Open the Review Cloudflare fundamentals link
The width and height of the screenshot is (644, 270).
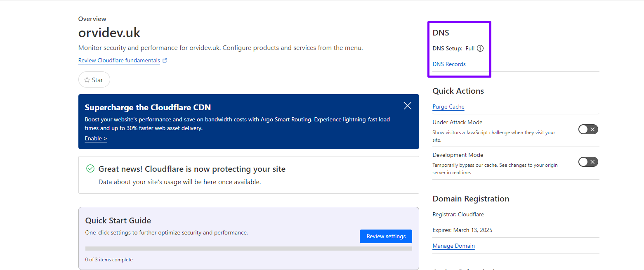point(119,61)
